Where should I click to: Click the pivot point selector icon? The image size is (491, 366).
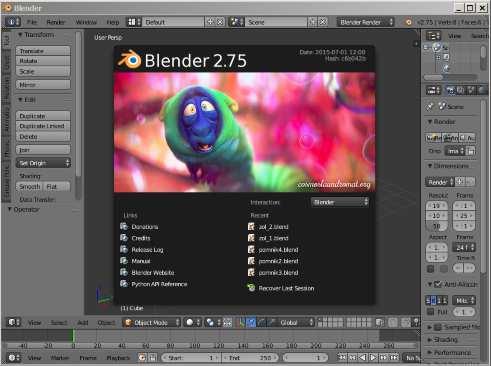click(x=213, y=322)
